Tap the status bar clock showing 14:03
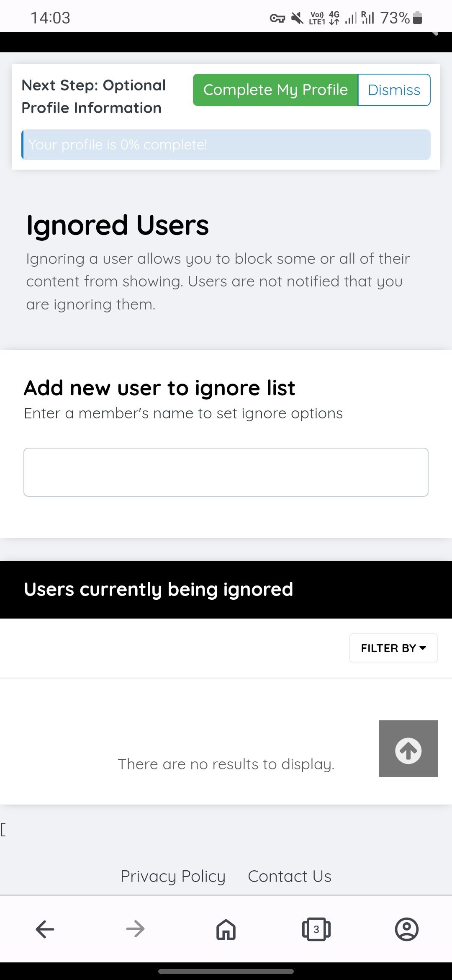Screen dimensions: 452x980 tap(50, 18)
